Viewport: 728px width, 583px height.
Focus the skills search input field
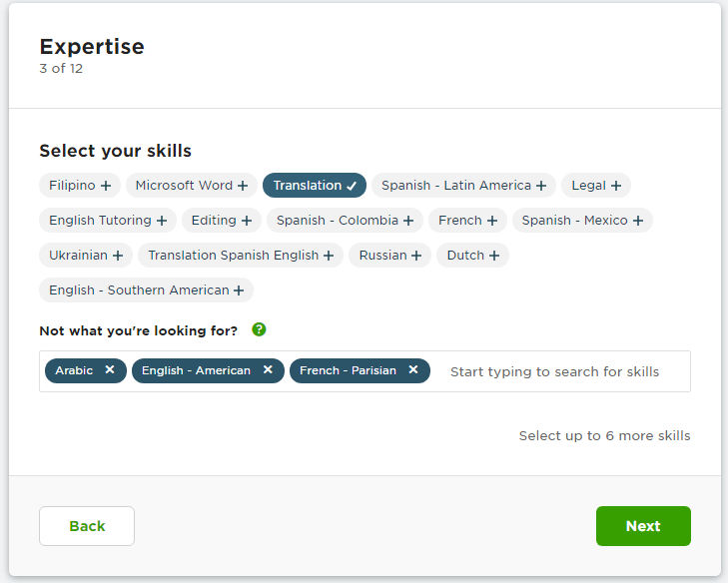point(562,371)
